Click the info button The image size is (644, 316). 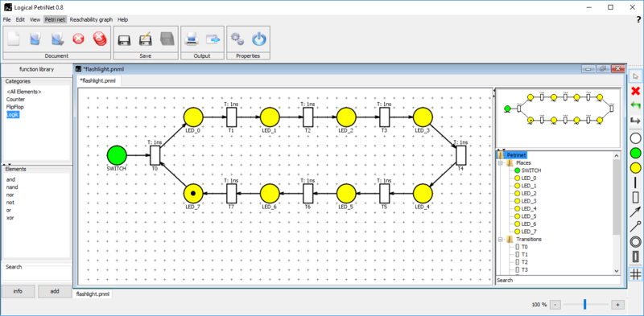click(x=18, y=291)
